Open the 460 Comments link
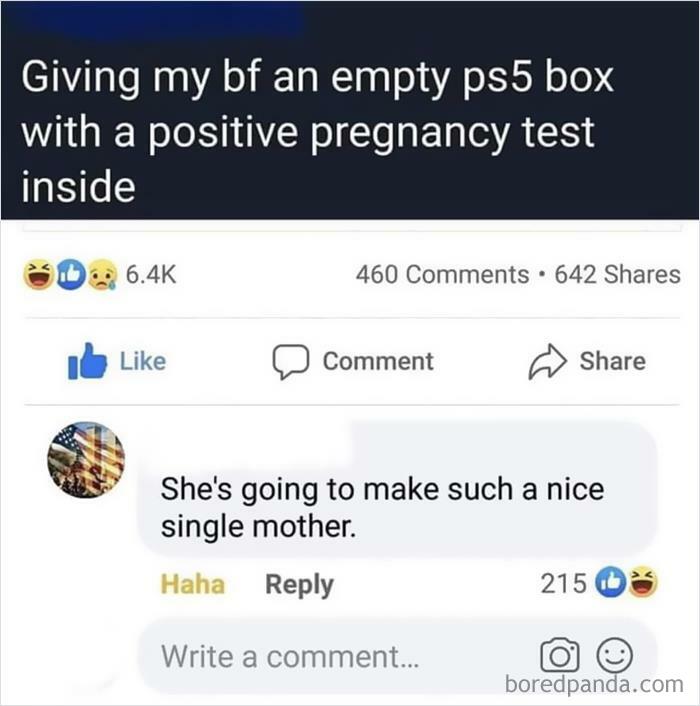The width and height of the screenshot is (700, 706). coord(442,275)
